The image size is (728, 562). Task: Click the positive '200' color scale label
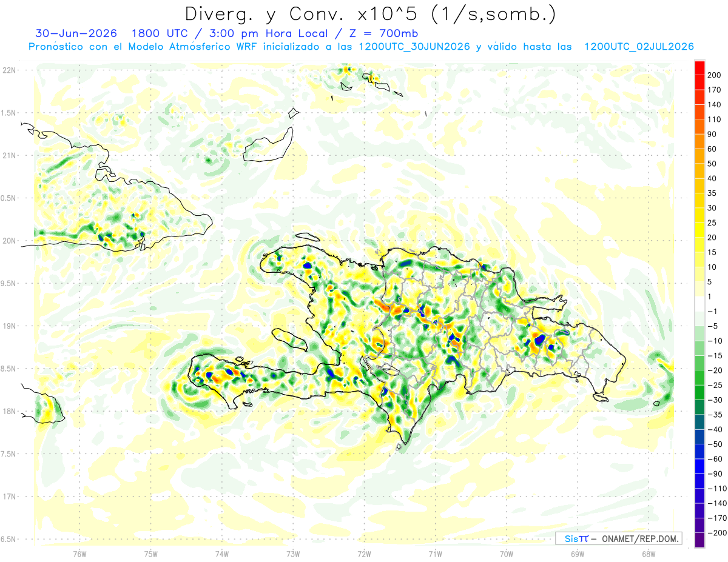pos(714,75)
